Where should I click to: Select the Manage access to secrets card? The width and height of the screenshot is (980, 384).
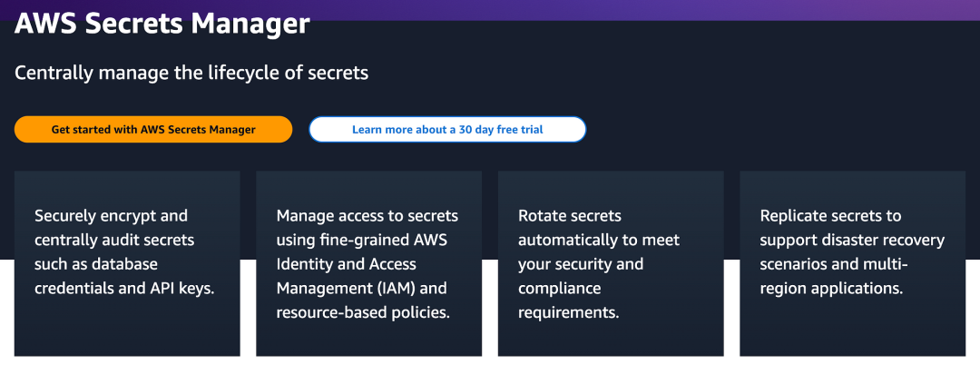[x=368, y=263]
